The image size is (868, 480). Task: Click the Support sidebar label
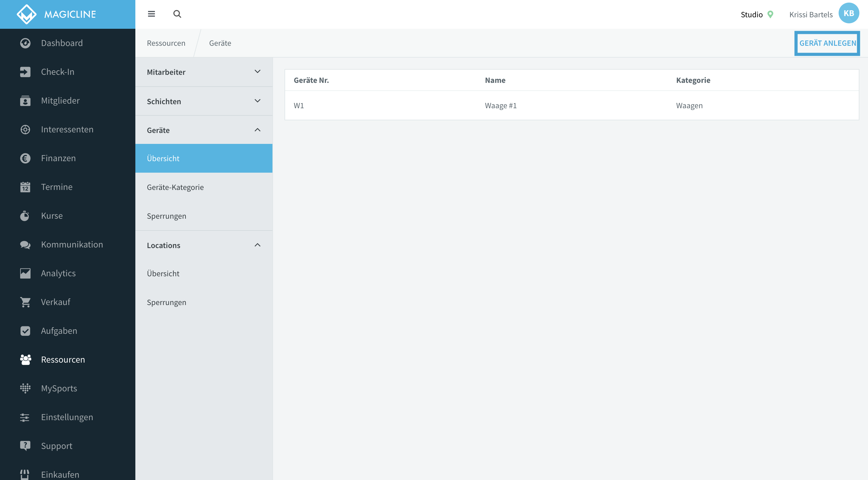(x=57, y=446)
